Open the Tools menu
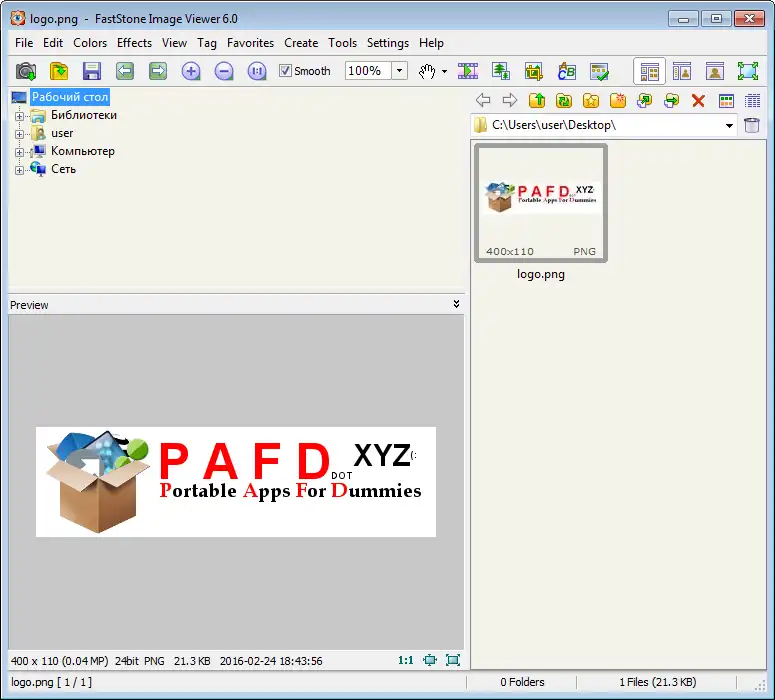The height and width of the screenshot is (700, 775). (343, 43)
